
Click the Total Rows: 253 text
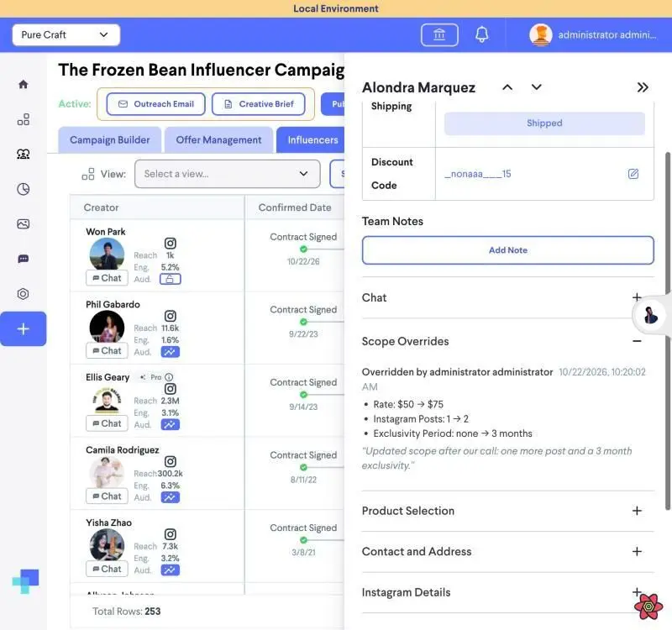point(127,612)
